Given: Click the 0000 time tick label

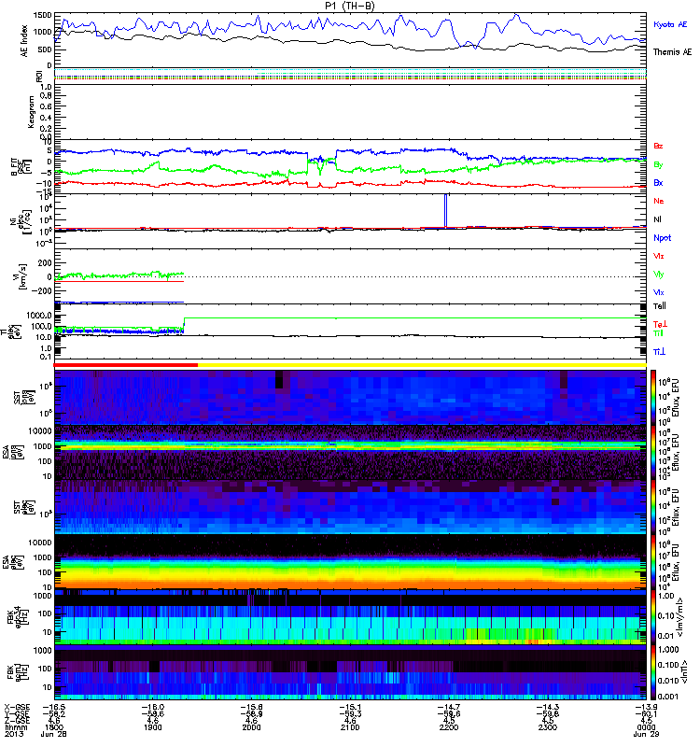Looking at the screenshot, I should 646,727.
